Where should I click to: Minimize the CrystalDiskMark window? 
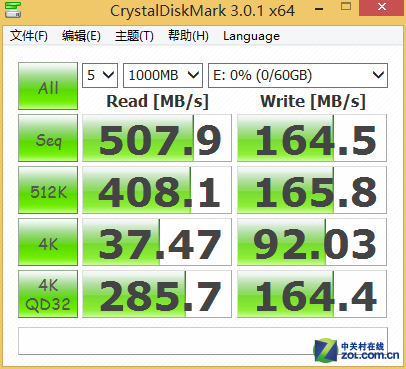pyautogui.click(x=319, y=9)
